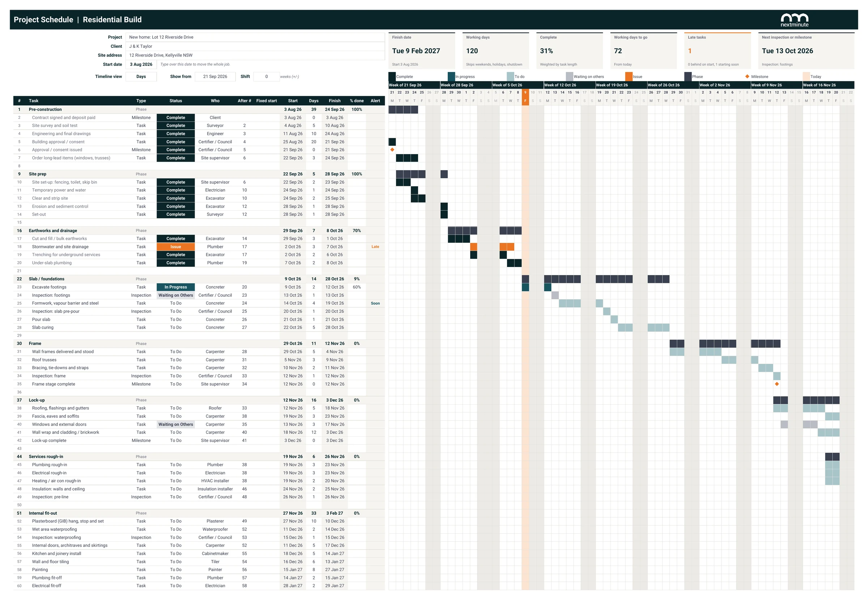Screen dimensions: 868x600
Task: Select the Start date cell 3 Aug 2026
Action: pos(141,64)
